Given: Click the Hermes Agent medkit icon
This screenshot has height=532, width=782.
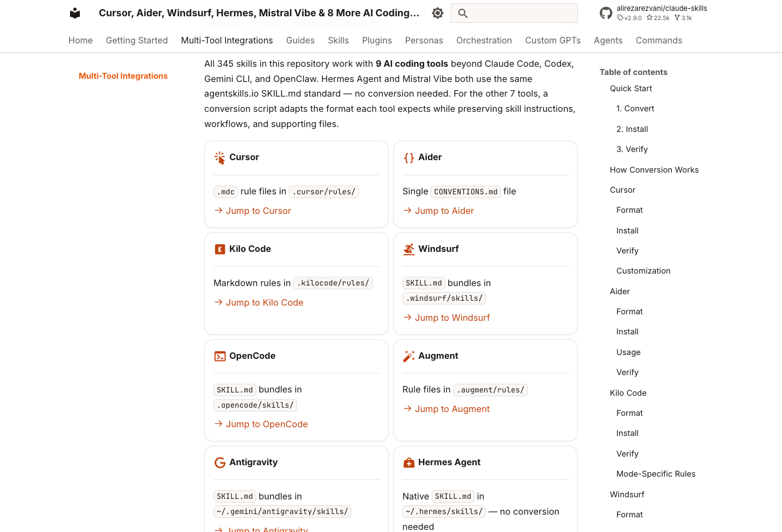Looking at the screenshot, I should tap(408, 463).
